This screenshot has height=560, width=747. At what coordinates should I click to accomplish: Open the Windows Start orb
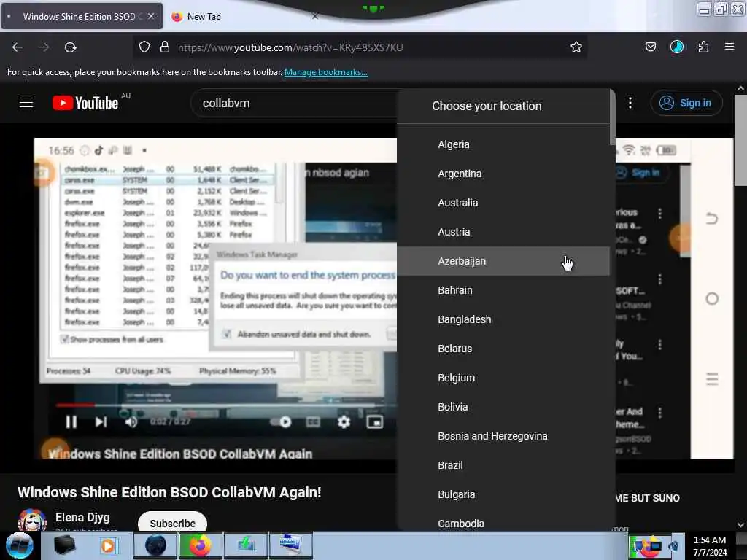pos(20,545)
